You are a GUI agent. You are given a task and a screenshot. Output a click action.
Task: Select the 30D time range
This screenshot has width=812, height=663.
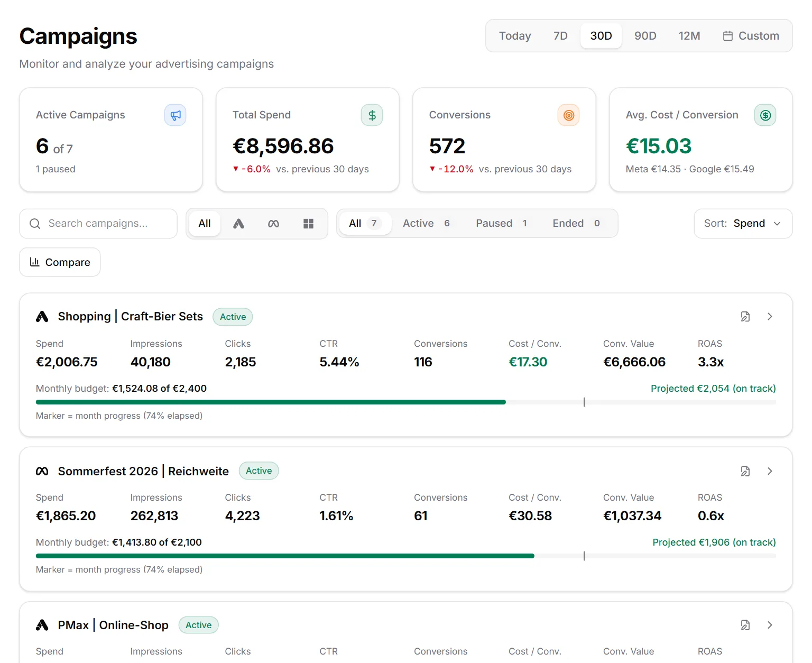[601, 36]
